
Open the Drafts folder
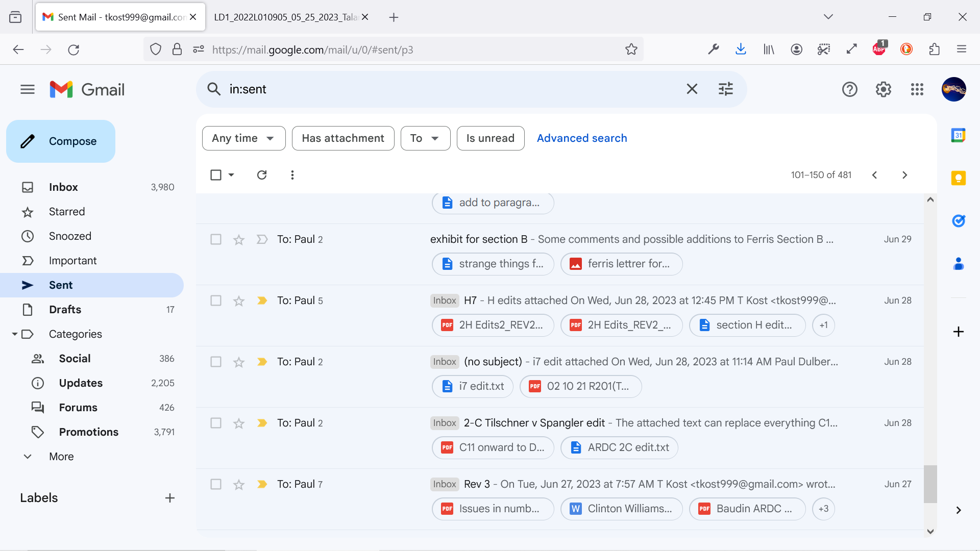pyautogui.click(x=65, y=310)
